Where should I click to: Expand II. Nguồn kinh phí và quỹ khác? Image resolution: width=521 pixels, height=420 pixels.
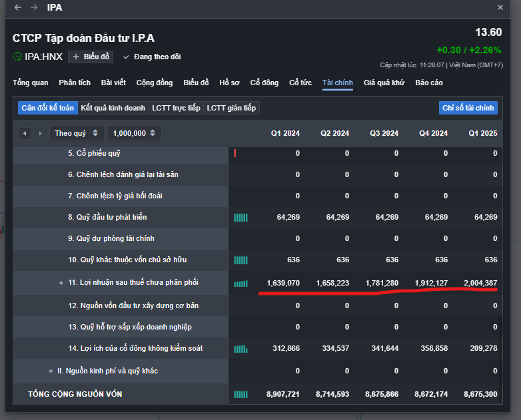coord(51,371)
